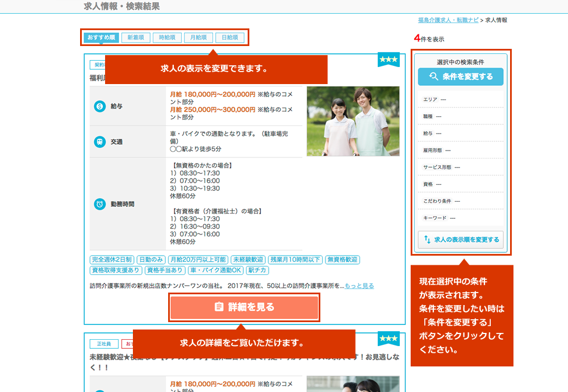Sort results by 時給順
Viewport: 568px width, 392px height.
[x=167, y=38]
